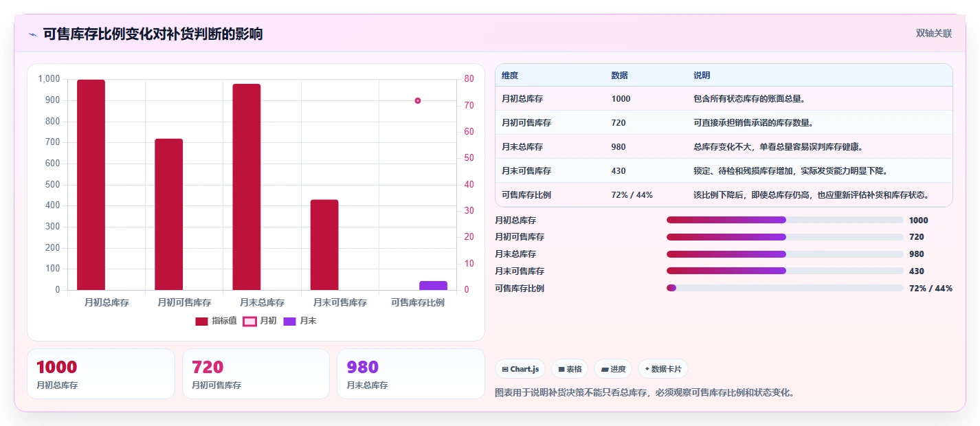Image resolution: width=980 pixels, height=426 pixels.
Task: Click the pink 月初 data point marker
Action: (418, 100)
